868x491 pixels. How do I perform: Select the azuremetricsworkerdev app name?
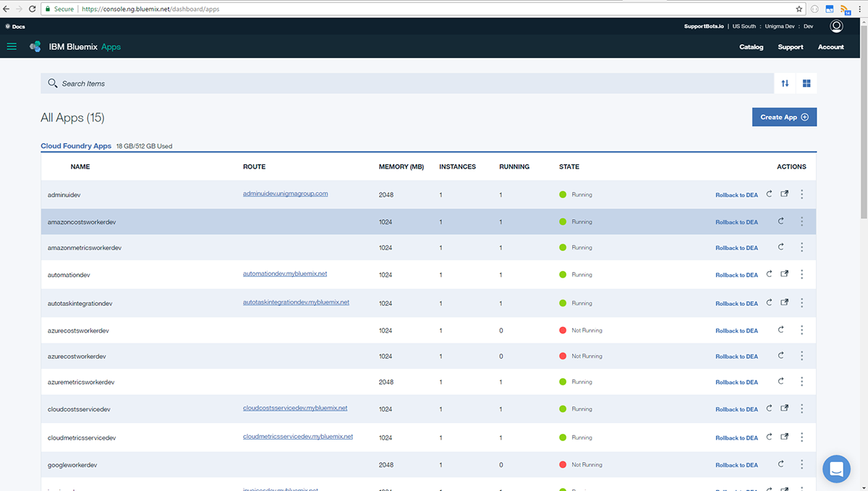[x=81, y=382]
